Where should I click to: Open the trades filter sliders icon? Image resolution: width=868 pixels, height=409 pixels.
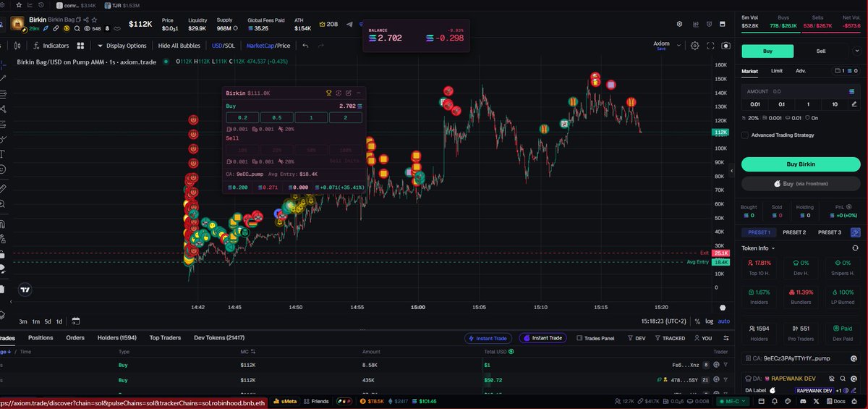[x=726, y=338]
